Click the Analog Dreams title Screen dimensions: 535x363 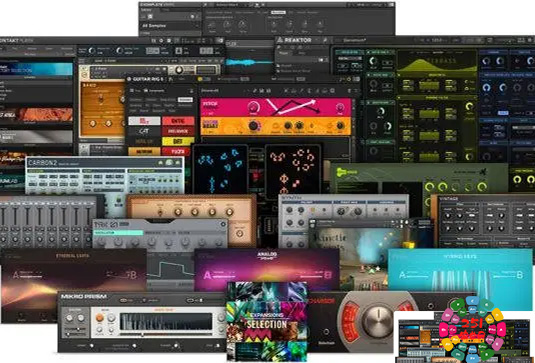267,256
